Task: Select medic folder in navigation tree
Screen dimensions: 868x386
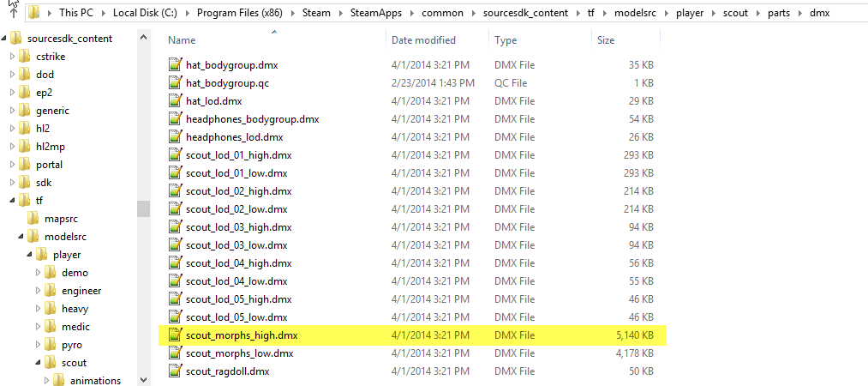Action: point(76,327)
